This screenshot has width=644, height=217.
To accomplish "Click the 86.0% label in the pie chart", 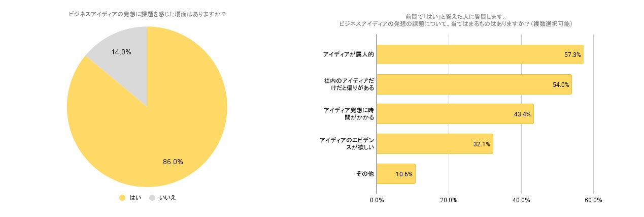I will pyautogui.click(x=173, y=162).
